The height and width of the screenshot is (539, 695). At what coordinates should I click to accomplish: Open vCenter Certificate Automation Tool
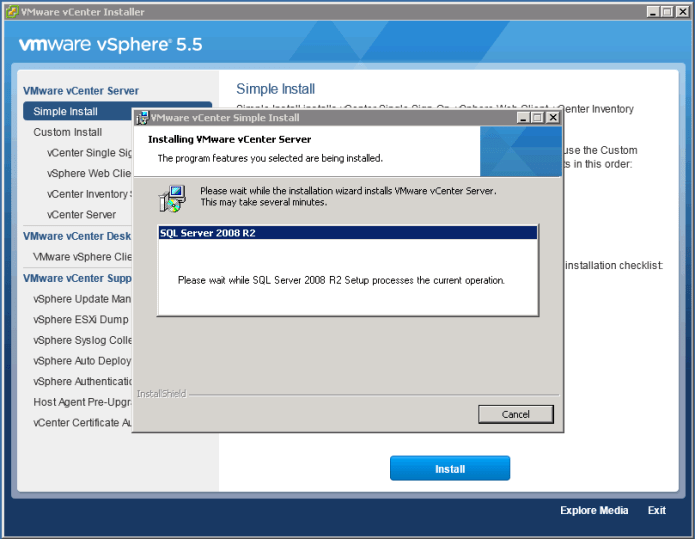tap(82, 423)
